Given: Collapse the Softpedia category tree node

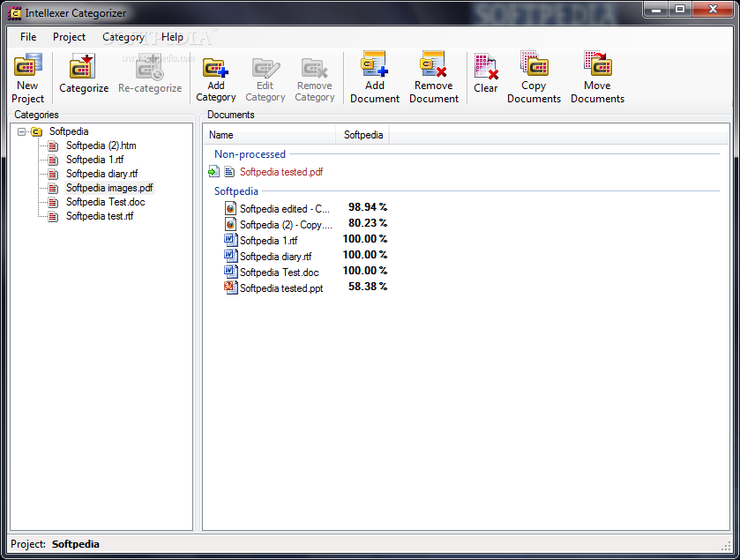Looking at the screenshot, I should [22, 131].
